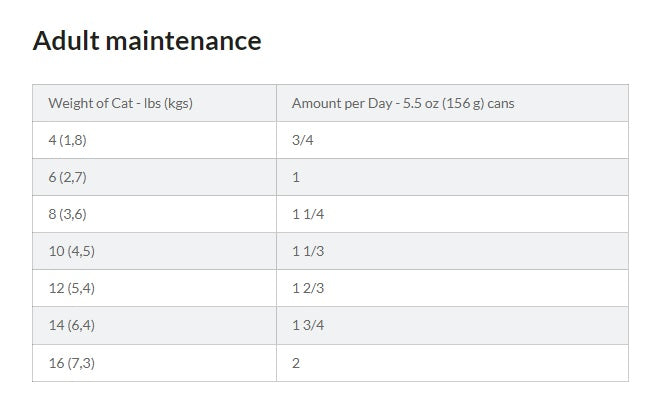Viewport: 666px width, 405px height.
Task: Click the '1 1/3' amount cell
Action: 308,251
